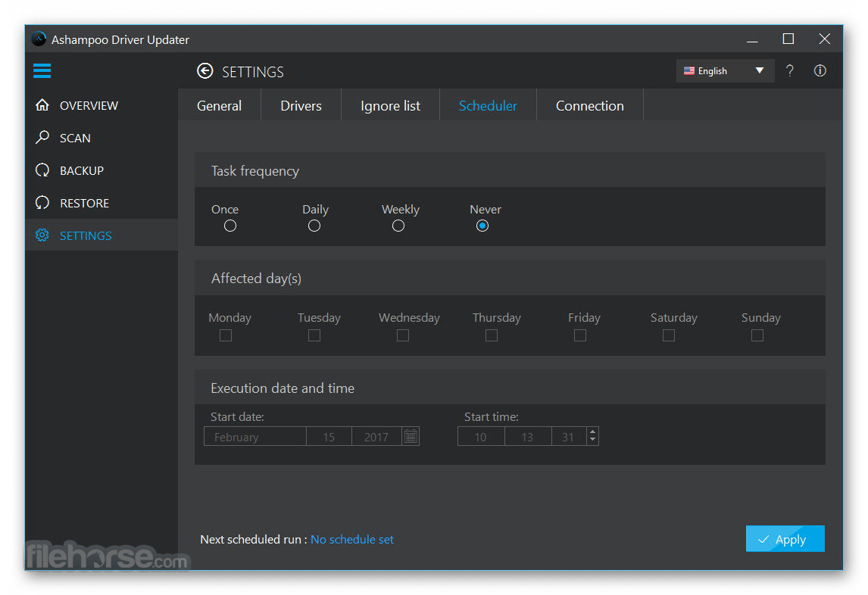Expand the English language dropdown arrow

760,71
